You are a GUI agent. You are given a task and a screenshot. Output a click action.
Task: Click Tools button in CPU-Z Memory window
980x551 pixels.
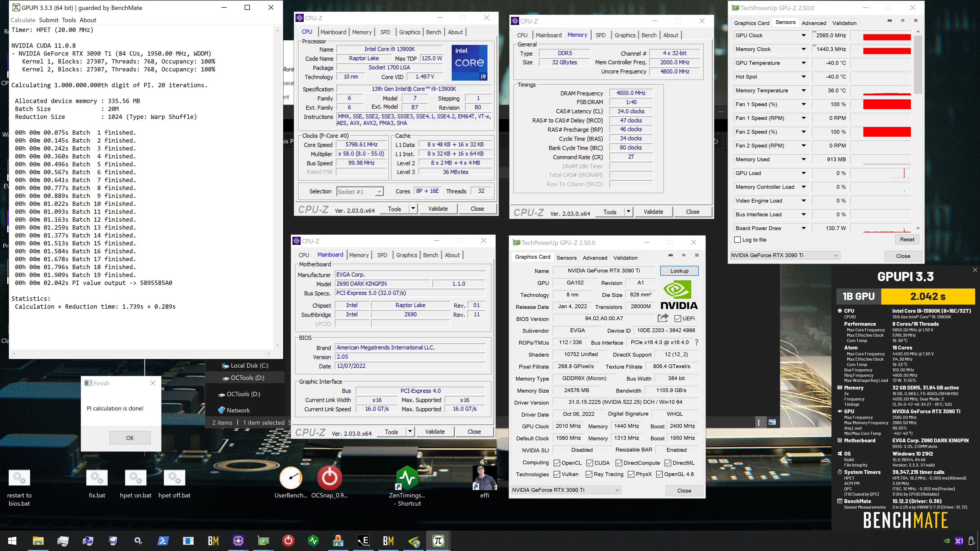[x=609, y=212]
